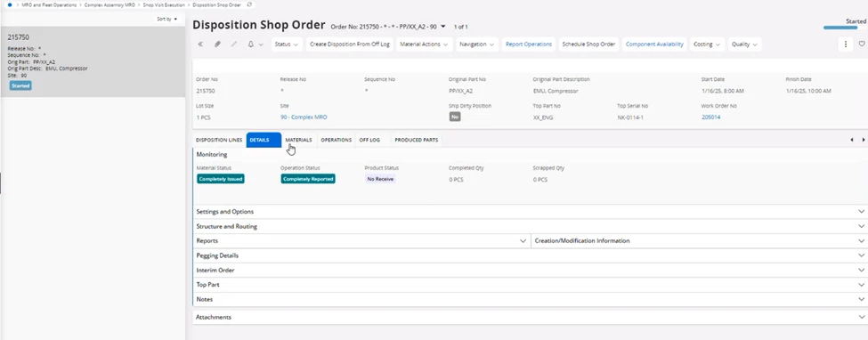The image size is (868, 340).
Task: Open attachments via the paperclip icon
Action: click(x=217, y=45)
